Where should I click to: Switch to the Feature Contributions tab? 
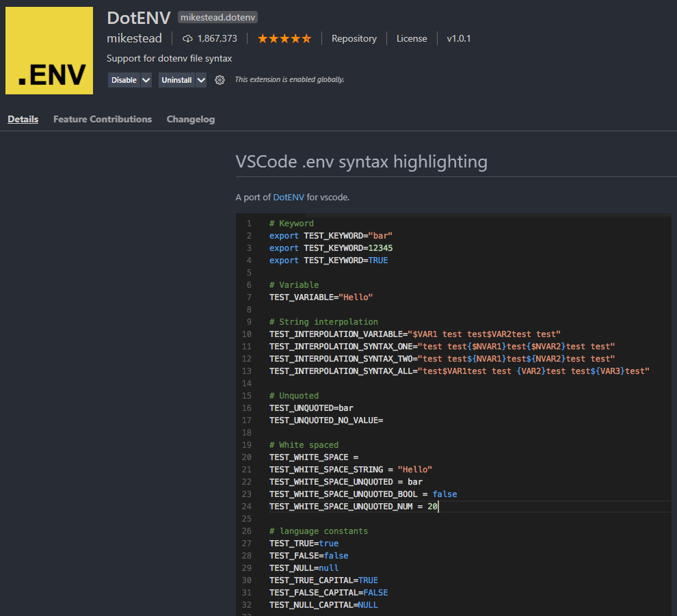pyautogui.click(x=103, y=119)
